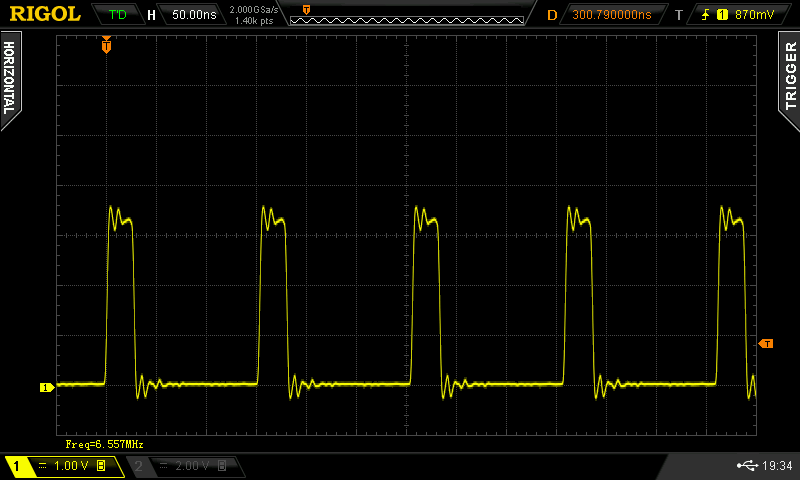800x480 pixels.
Task: Click the RIGOL logo
Action: pos(45,14)
